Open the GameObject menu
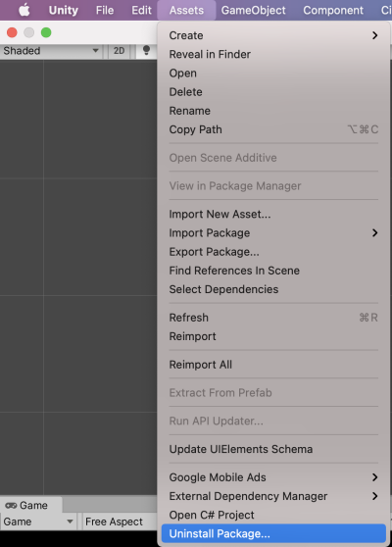The image size is (392, 547). click(253, 10)
